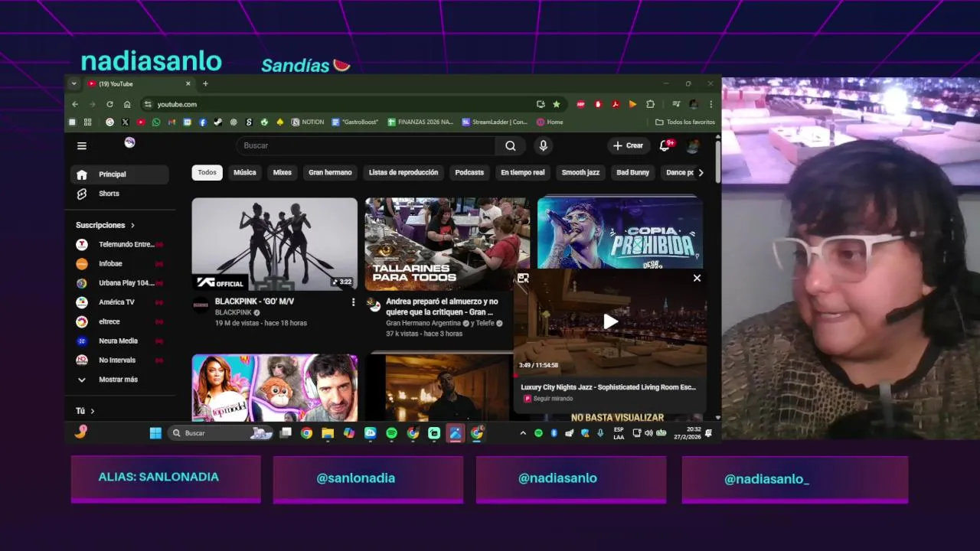Expand the miniplayer to full view

tap(523, 278)
